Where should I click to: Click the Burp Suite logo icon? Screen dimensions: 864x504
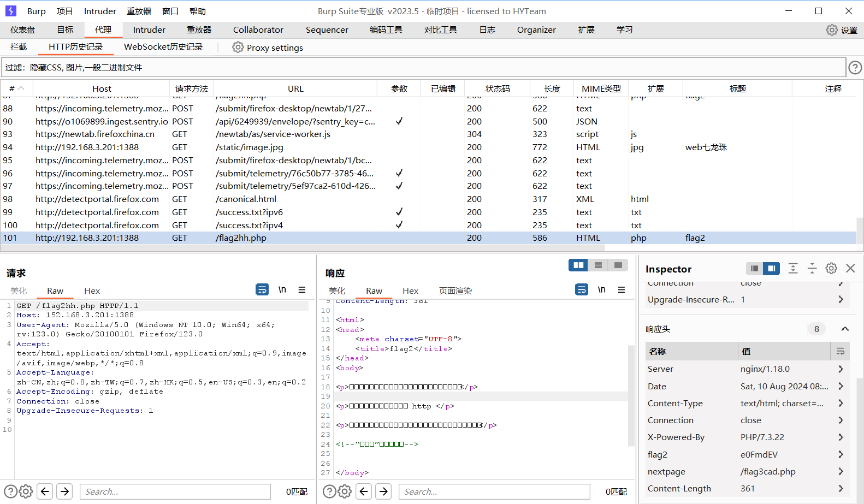(x=11, y=11)
